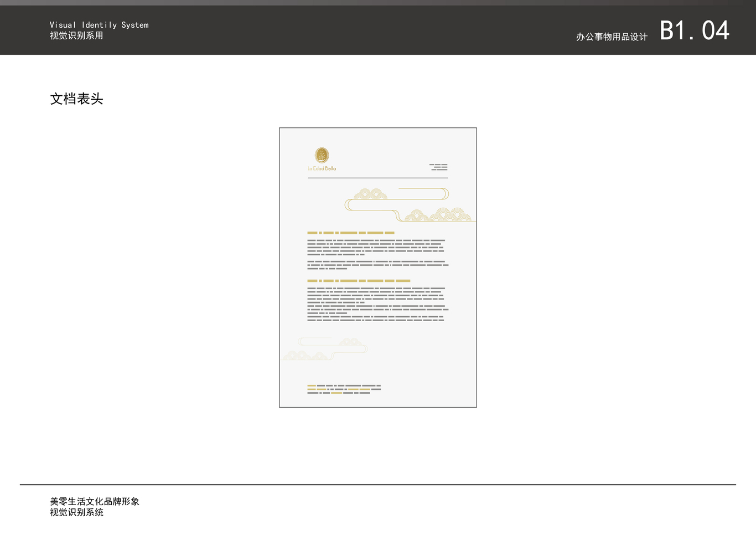Click the 'La Edad Bella' brand wordmark
Screen dimensions: 756x535
322,168
